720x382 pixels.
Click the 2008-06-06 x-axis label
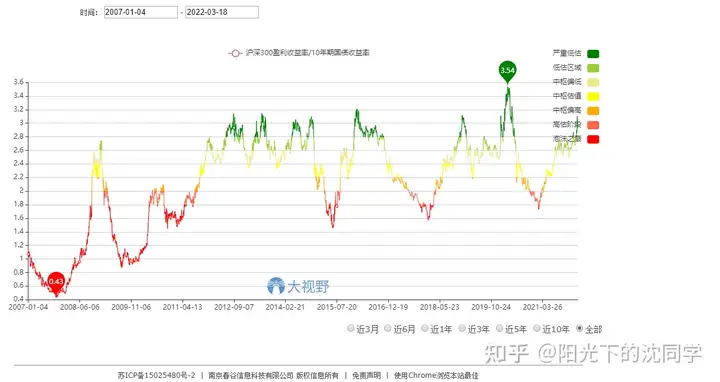coord(79,307)
